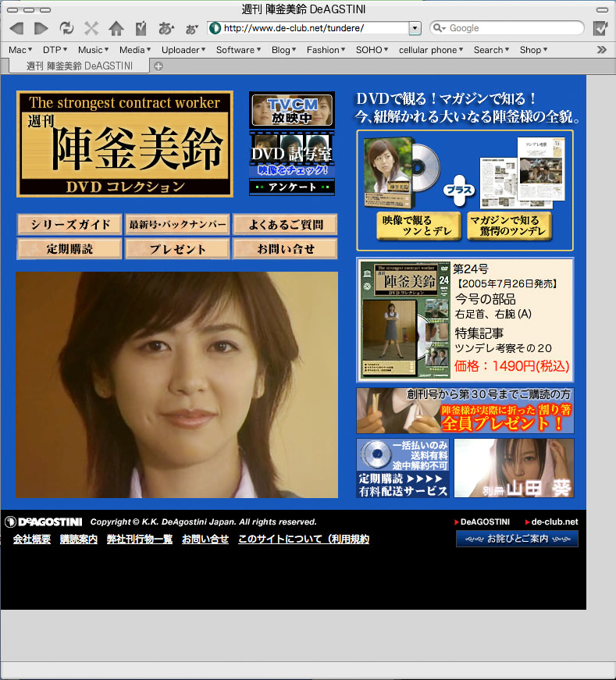This screenshot has width=616, height=680.
Task: Follow the 会社概要 footer link
Action: pyautogui.click(x=32, y=539)
